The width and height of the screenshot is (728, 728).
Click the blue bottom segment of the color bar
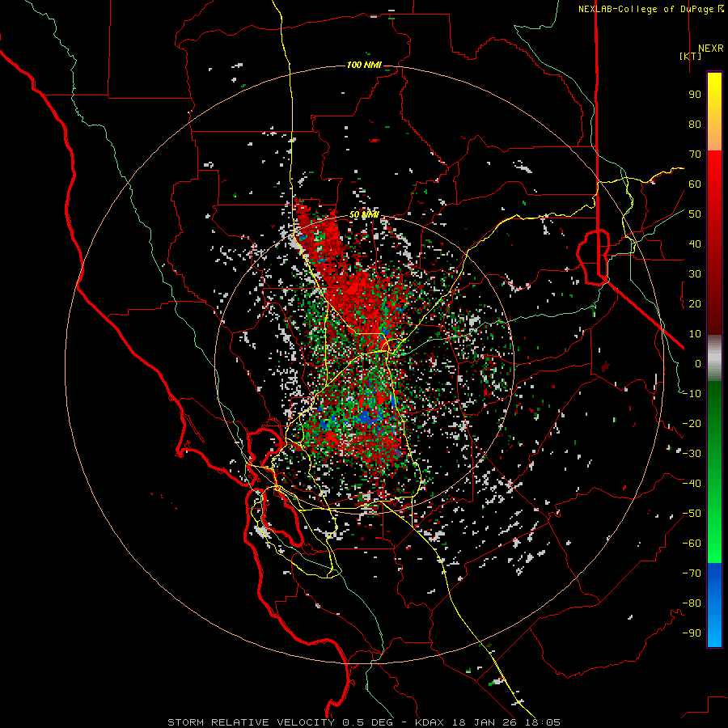pos(714,605)
